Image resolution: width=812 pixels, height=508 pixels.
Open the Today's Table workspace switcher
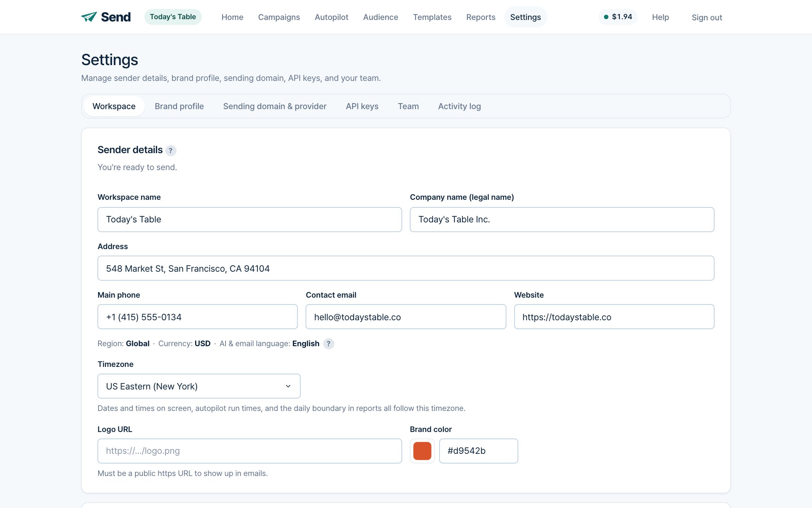click(x=173, y=17)
